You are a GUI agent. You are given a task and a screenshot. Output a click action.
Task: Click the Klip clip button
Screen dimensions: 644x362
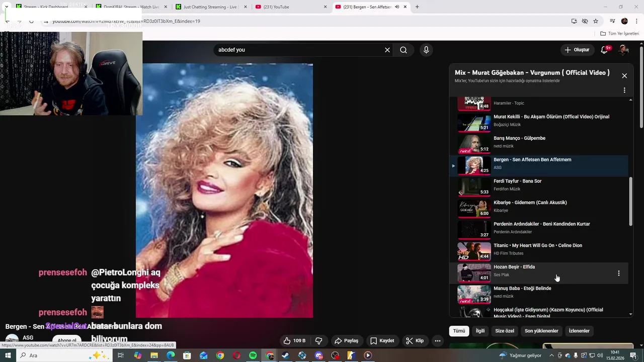tap(415, 340)
